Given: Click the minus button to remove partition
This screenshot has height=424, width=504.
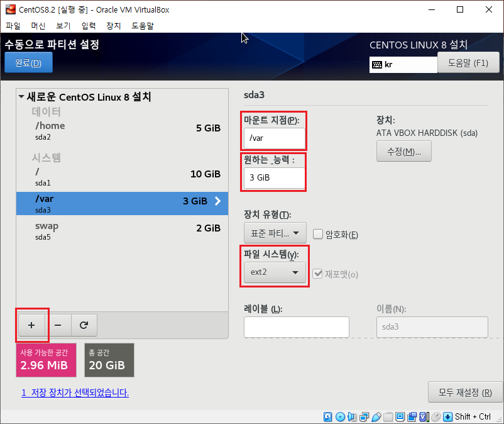Looking at the screenshot, I should tap(58, 325).
